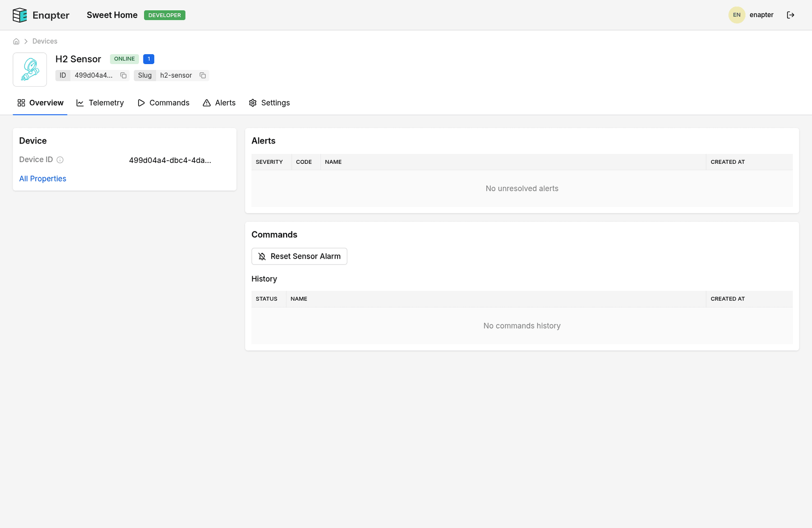The height and width of the screenshot is (528, 812).
Task: Switch to the Commands tab
Action: coord(169,102)
